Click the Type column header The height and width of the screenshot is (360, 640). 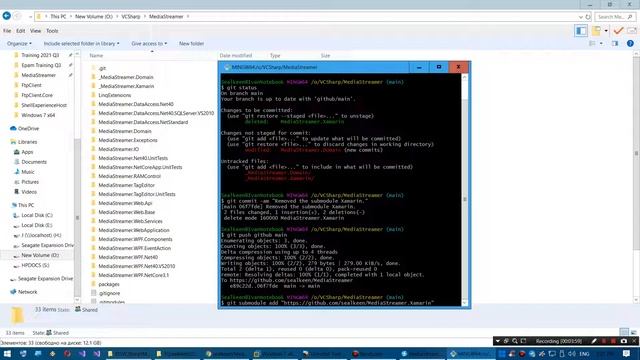275,56
